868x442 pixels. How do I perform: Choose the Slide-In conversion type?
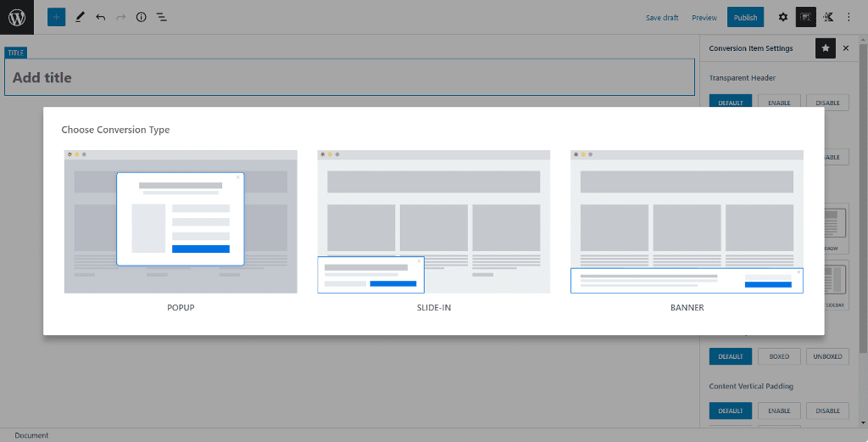click(434, 222)
